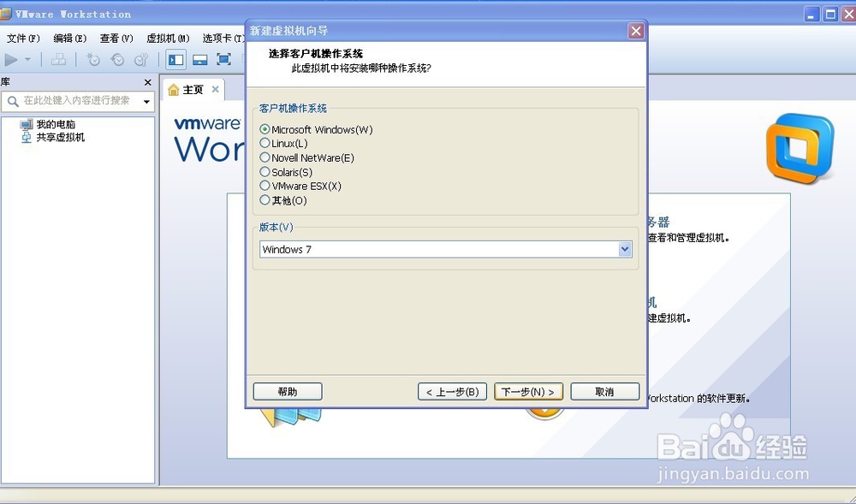Image resolution: width=856 pixels, height=504 pixels.
Task: Open the snapshot manager wrench icon
Action: point(141,59)
